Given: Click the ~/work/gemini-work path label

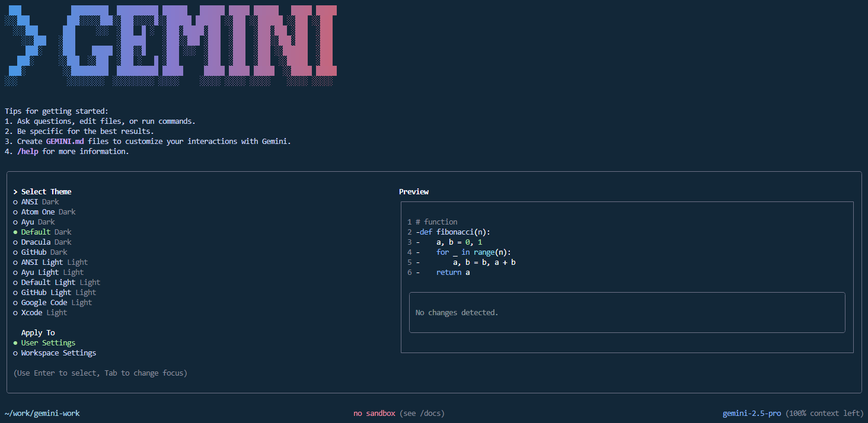Looking at the screenshot, I should click(42, 413).
